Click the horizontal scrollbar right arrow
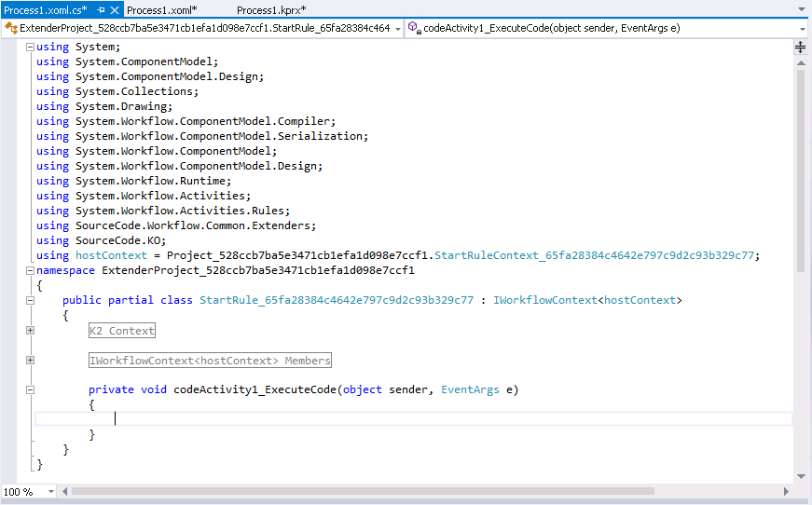 [786, 492]
